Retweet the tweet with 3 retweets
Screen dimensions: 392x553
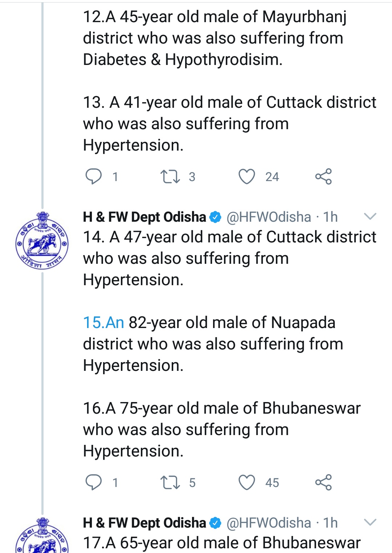coord(170,177)
